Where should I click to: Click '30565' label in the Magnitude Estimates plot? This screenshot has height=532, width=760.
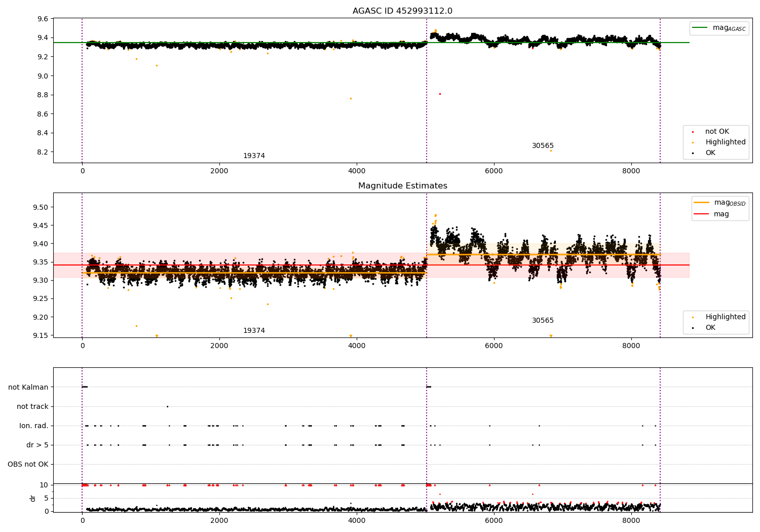(x=543, y=321)
